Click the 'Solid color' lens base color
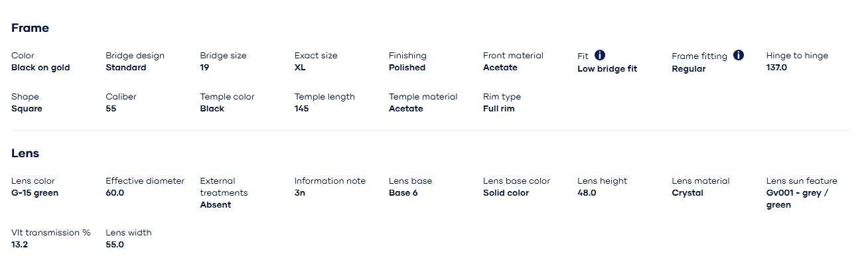Viewport: 868px width, 258px height. click(506, 193)
